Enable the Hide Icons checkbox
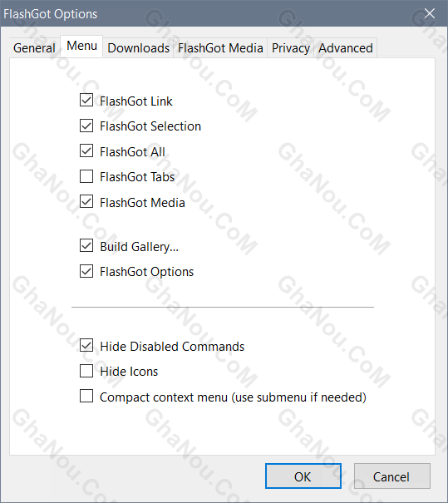The width and height of the screenshot is (448, 503). coord(86,371)
